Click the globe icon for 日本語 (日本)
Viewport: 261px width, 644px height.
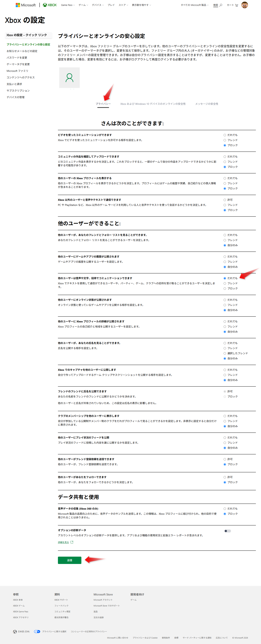(15, 632)
